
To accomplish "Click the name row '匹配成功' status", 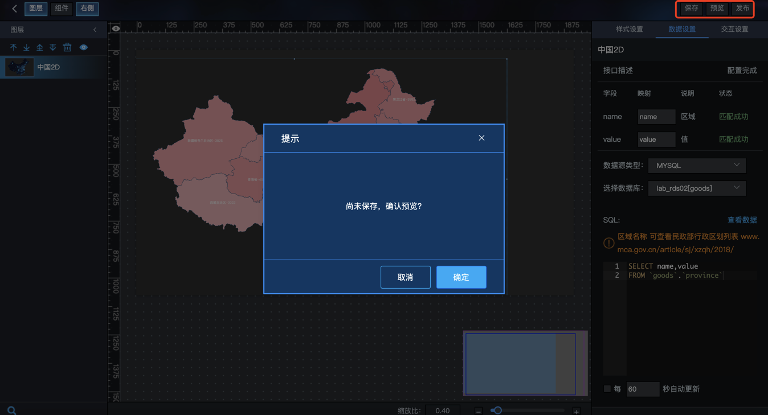I will (x=733, y=117).
